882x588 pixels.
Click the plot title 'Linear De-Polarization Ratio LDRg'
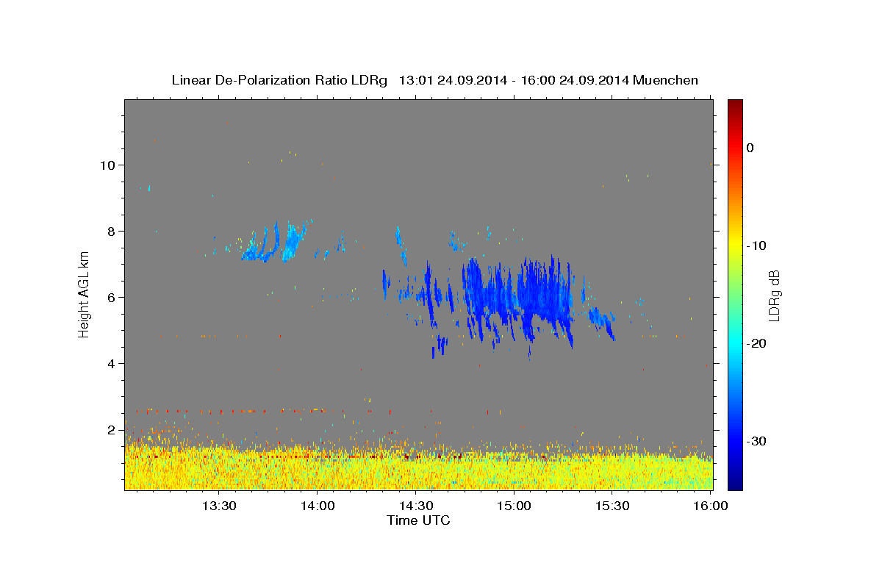tap(279, 80)
